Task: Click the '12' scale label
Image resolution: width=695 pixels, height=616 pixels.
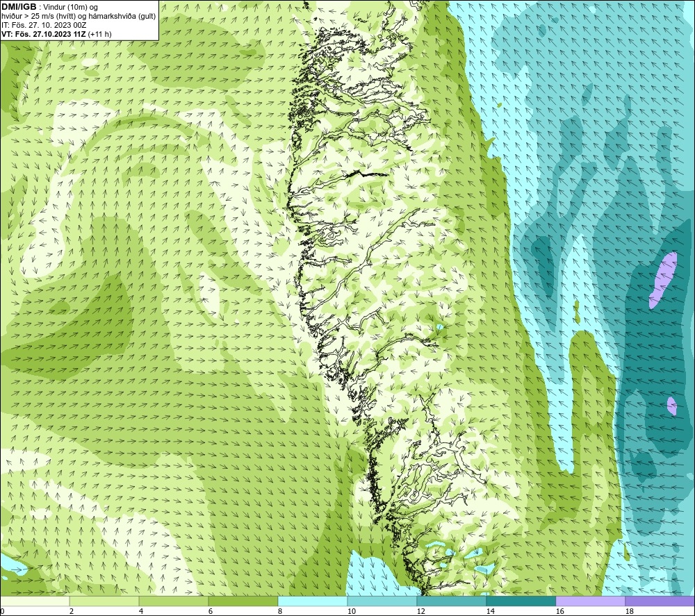Action: (421, 612)
